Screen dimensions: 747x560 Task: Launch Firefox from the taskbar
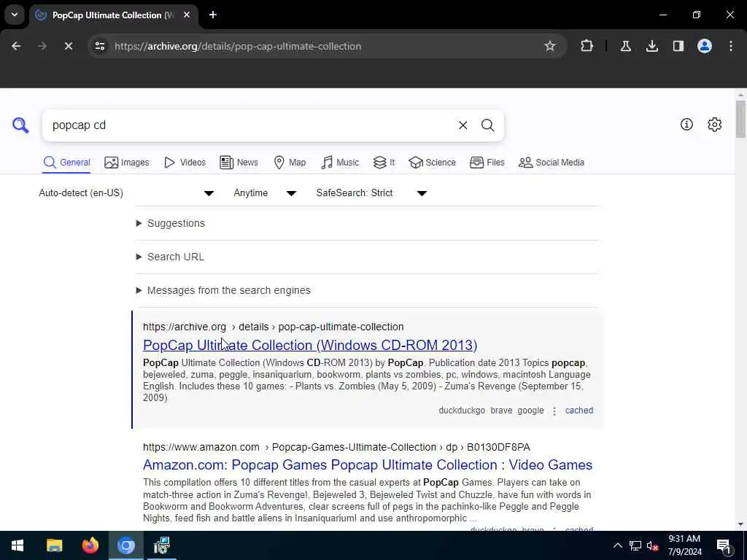(x=90, y=545)
